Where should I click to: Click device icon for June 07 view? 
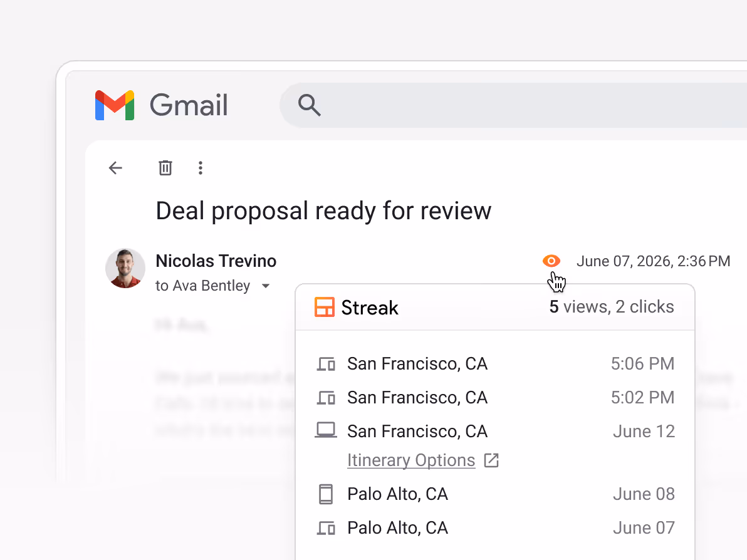point(326,528)
